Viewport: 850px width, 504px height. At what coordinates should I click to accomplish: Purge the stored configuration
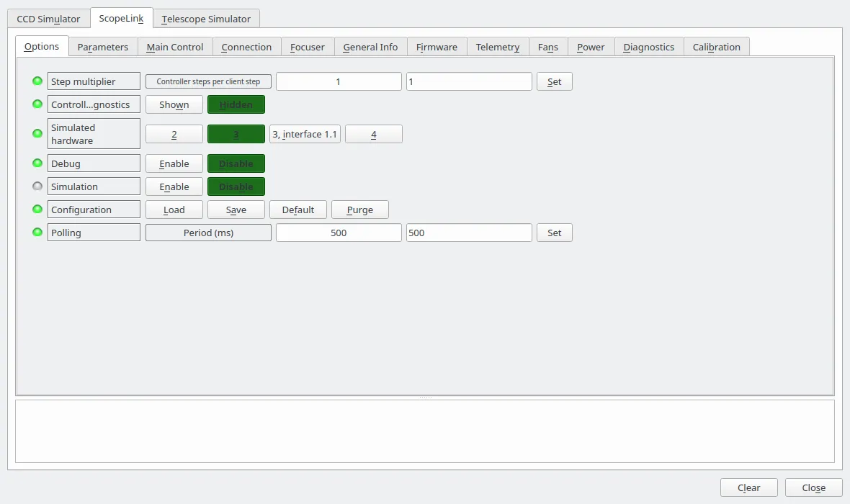pyautogui.click(x=360, y=210)
